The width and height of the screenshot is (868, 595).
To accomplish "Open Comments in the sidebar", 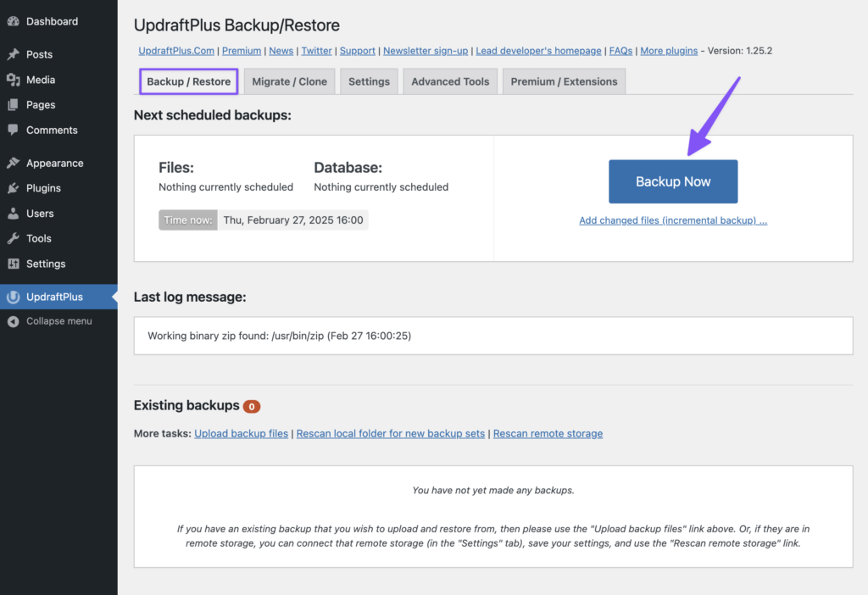I will click(52, 130).
